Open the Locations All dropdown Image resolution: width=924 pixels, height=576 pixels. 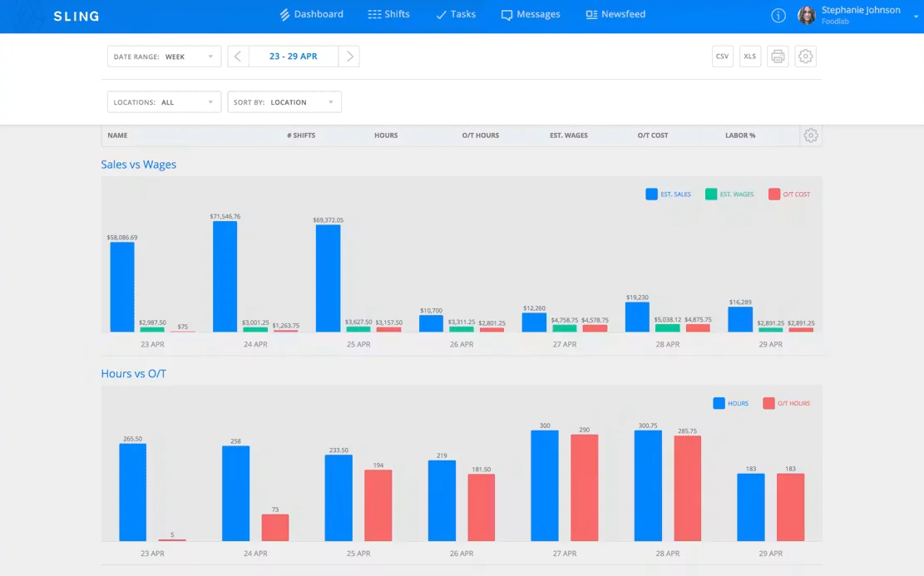click(164, 102)
